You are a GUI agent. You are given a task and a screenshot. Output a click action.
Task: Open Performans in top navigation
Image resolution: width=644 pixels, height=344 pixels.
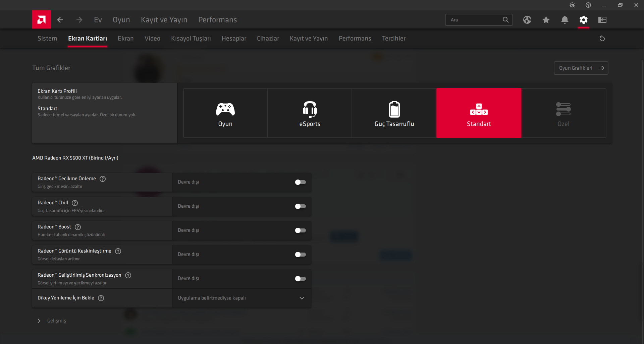(218, 20)
